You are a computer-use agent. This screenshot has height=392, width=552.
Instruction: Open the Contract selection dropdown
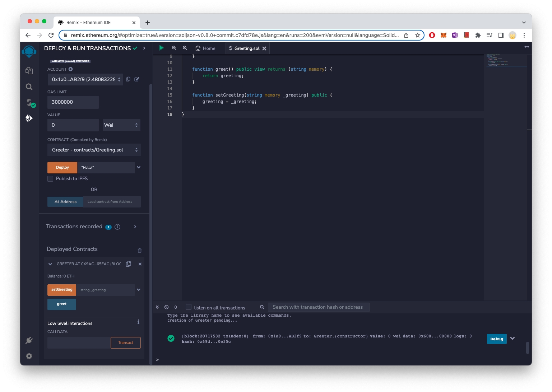(x=94, y=150)
